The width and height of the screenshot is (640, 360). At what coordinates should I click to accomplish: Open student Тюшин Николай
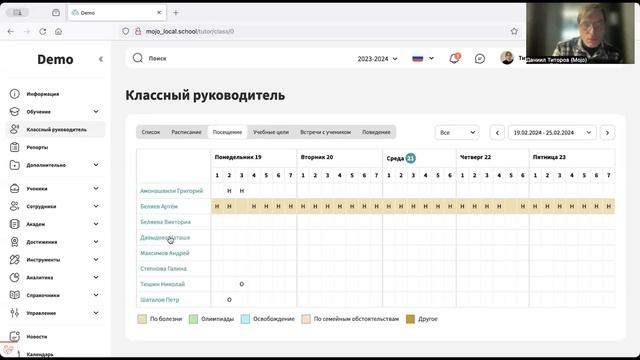click(x=162, y=284)
